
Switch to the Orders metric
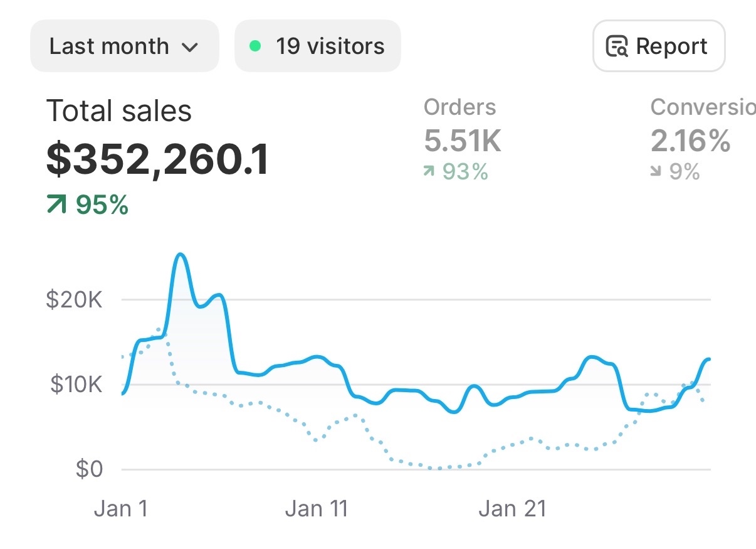(459, 107)
